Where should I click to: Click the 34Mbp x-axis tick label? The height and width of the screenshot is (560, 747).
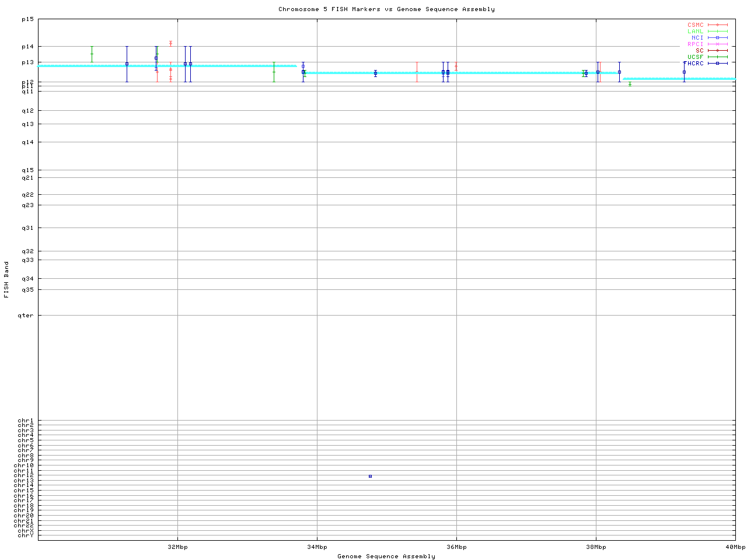317,547
